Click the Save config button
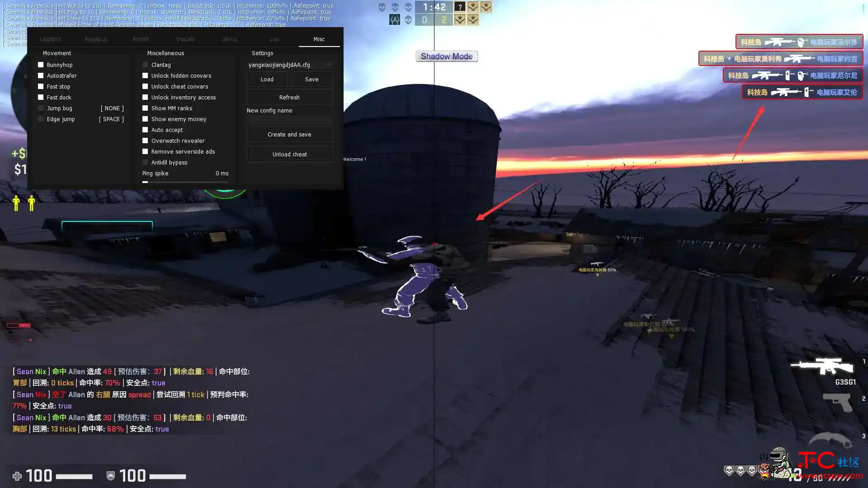The height and width of the screenshot is (488, 868). click(x=311, y=79)
